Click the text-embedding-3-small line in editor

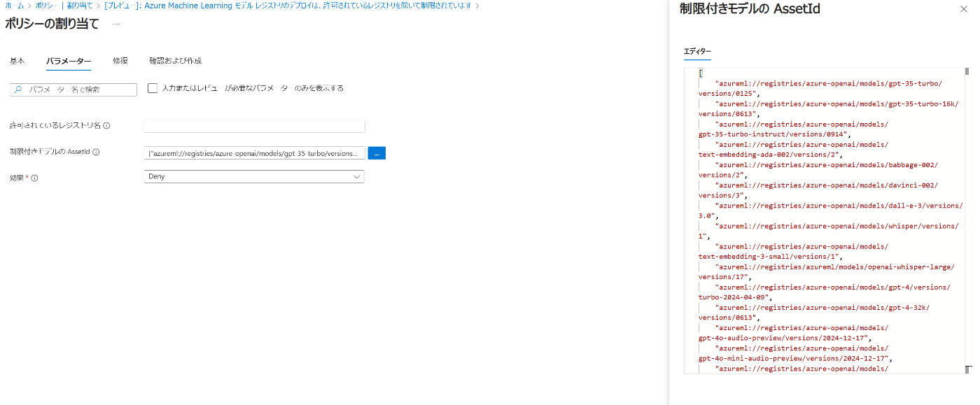(x=771, y=256)
